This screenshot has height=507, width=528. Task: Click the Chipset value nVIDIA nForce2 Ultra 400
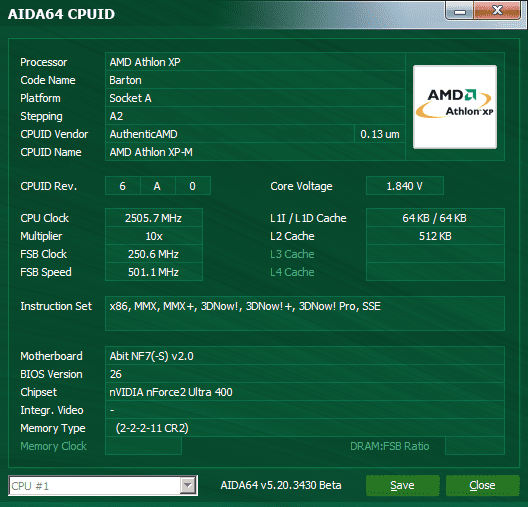305,392
